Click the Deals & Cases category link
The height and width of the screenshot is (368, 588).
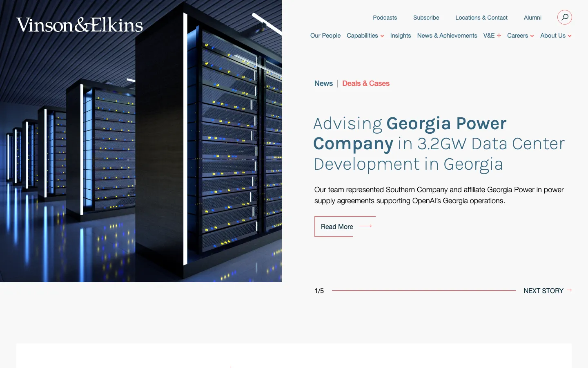366,83
